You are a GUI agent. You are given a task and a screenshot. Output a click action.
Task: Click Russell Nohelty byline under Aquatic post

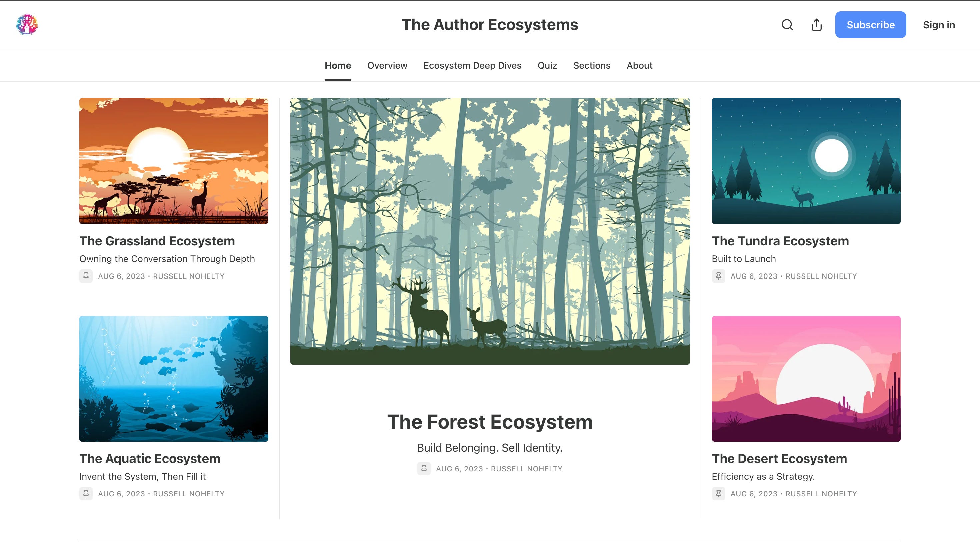click(189, 494)
